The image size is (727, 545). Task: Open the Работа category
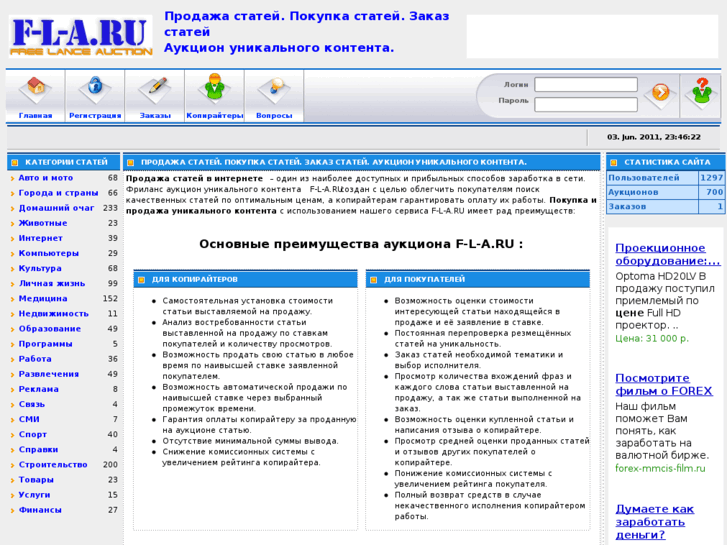[35, 359]
